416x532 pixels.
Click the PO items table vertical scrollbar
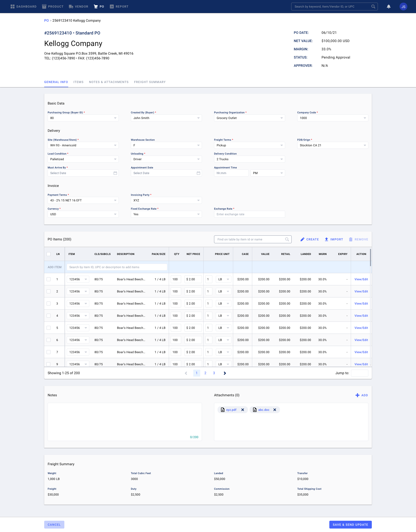pyautogui.click(x=370, y=257)
